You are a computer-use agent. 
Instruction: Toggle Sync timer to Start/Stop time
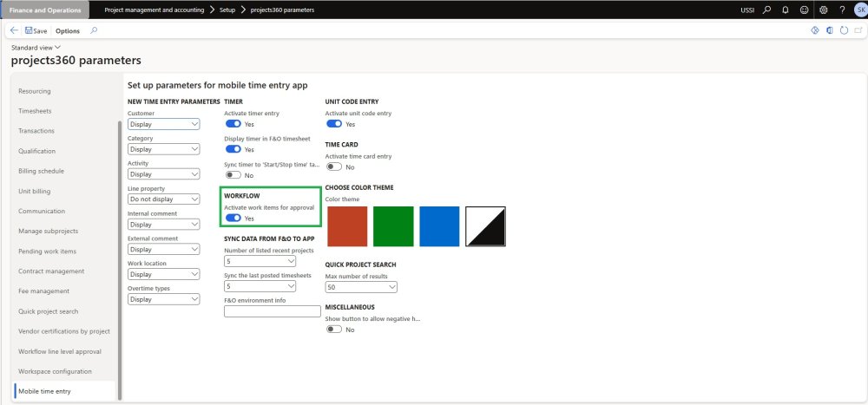(x=233, y=175)
